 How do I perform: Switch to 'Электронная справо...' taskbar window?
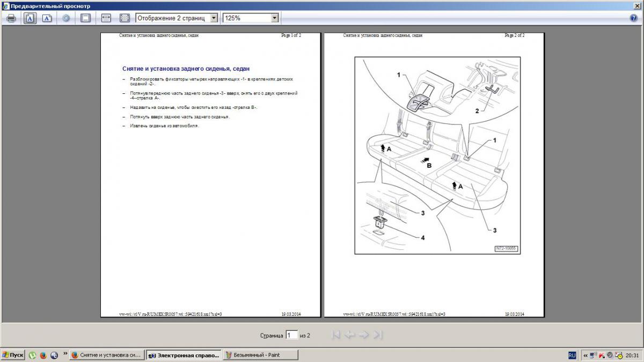point(184,355)
